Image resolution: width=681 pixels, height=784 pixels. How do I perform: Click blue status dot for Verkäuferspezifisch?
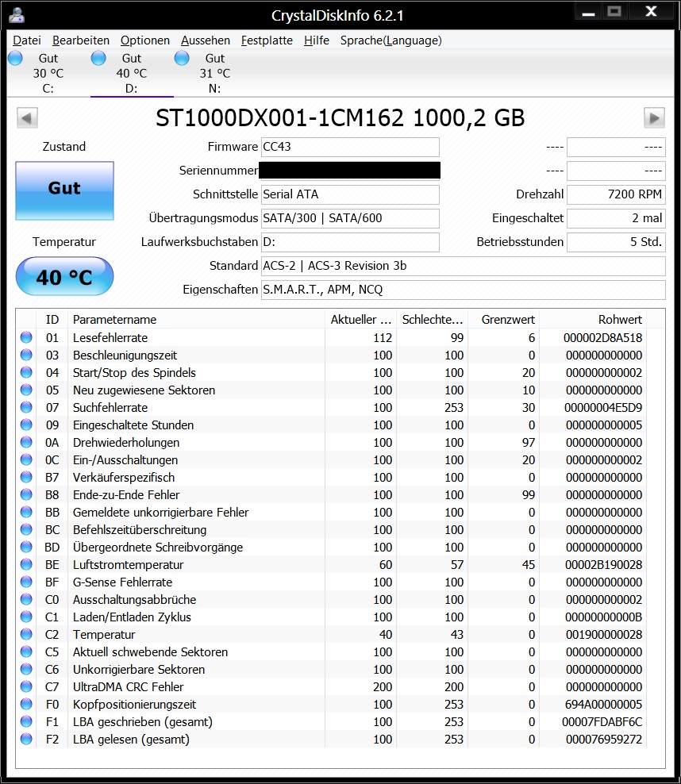26,477
